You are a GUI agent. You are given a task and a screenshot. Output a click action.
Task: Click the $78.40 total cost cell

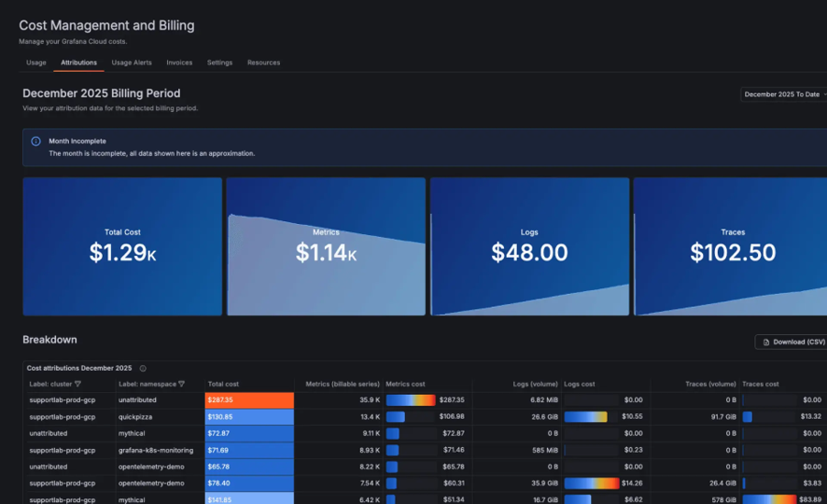point(249,483)
